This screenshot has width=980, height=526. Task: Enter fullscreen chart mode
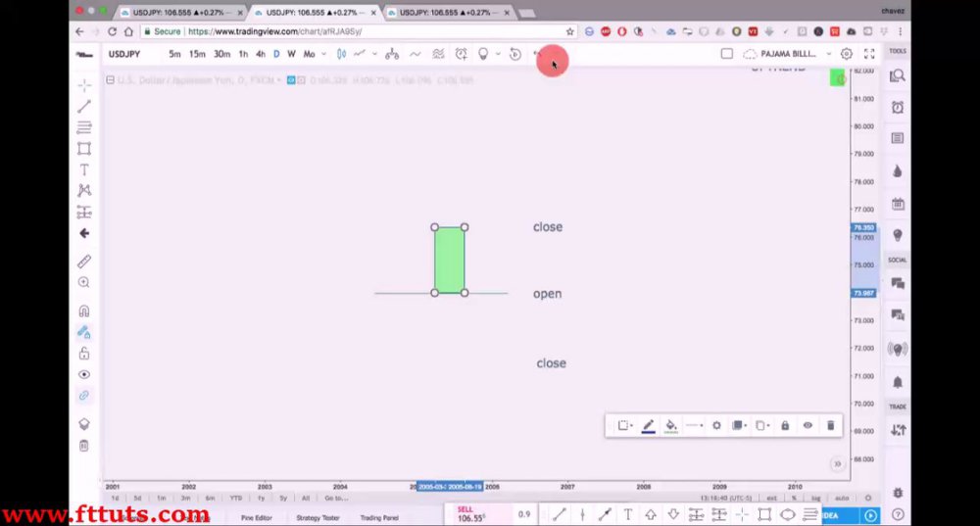pyautogui.click(x=869, y=54)
